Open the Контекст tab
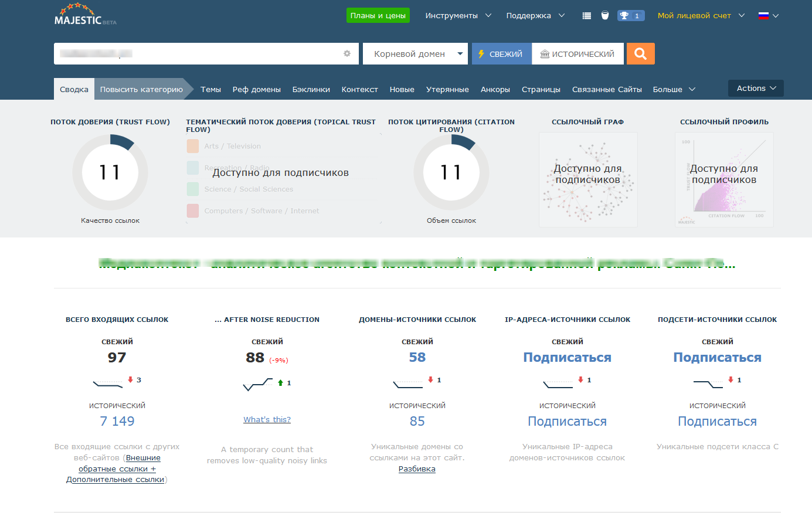The height and width of the screenshot is (526, 812). (359, 89)
